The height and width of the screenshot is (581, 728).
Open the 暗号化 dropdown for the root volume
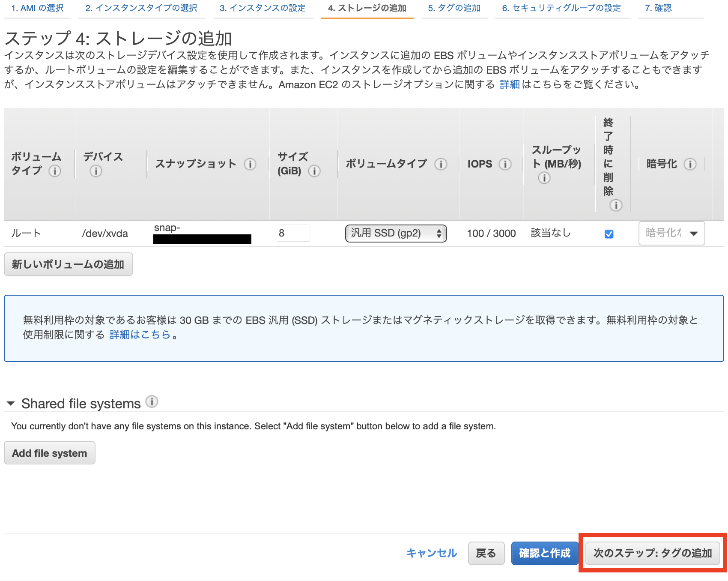(671, 233)
